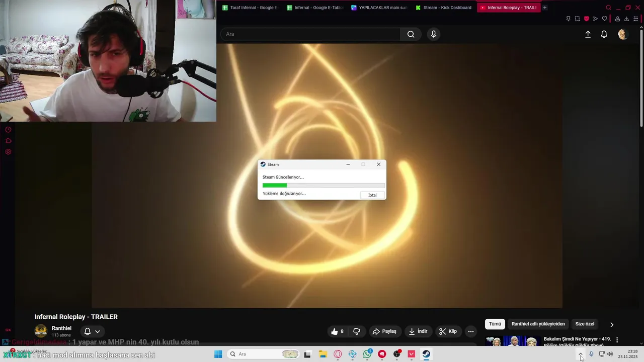Open Steam from the taskbar
644x362 pixels.
[426, 354]
